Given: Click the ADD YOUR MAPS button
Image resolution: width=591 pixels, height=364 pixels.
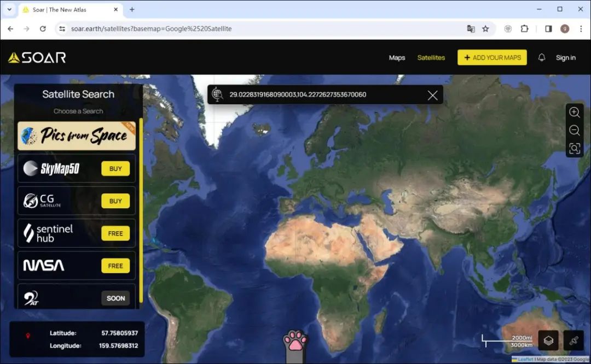Looking at the screenshot, I should click(x=492, y=57).
